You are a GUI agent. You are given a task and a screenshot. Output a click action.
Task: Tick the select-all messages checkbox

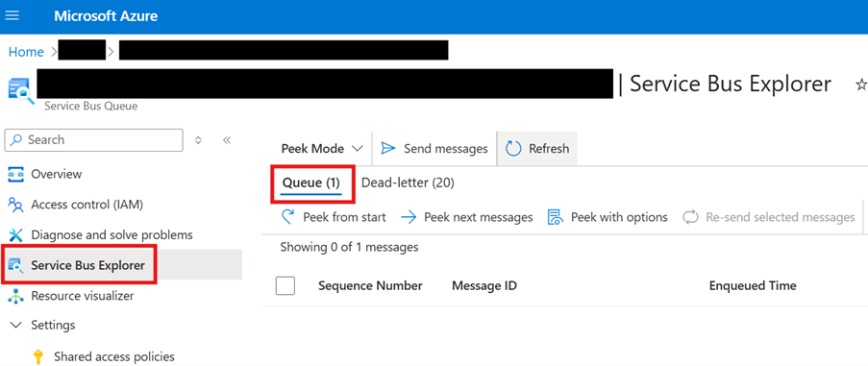coord(285,286)
